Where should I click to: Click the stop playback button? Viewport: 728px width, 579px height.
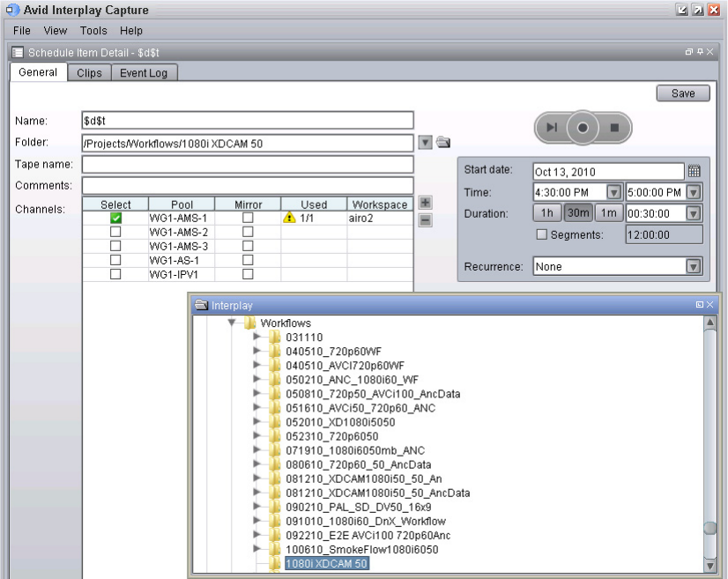[614, 127]
